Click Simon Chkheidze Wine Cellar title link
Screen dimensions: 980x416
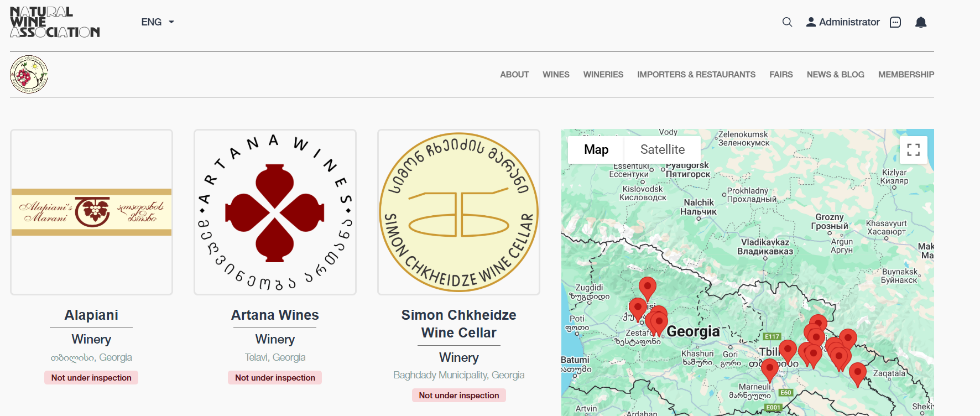click(x=458, y=324)
